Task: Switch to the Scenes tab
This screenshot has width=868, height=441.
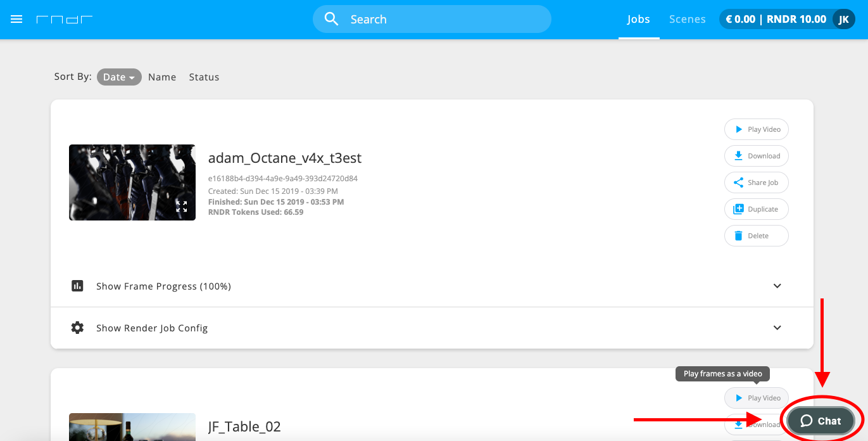Action: [x=688, y=19]
